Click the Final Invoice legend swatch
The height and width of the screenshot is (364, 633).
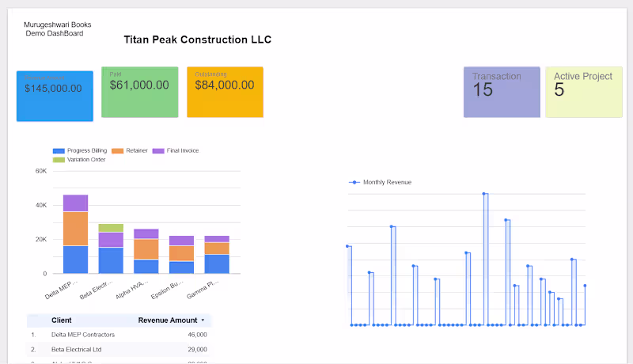point(158,151)
